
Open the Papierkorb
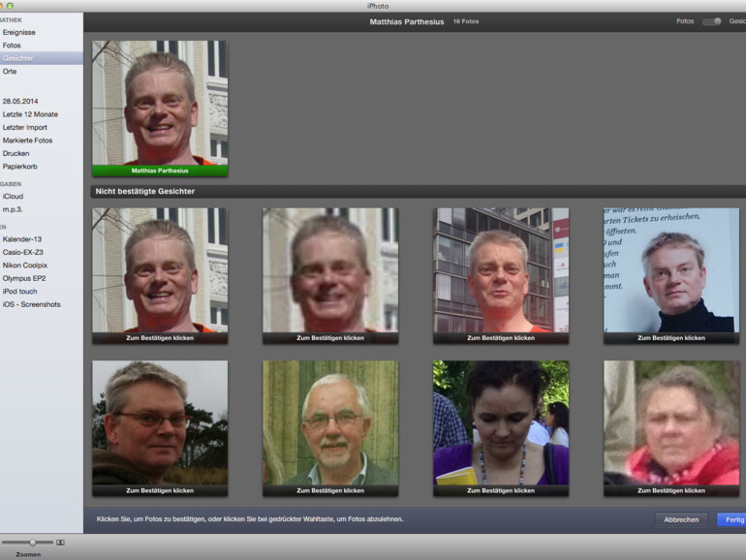[x=19, y=167]
